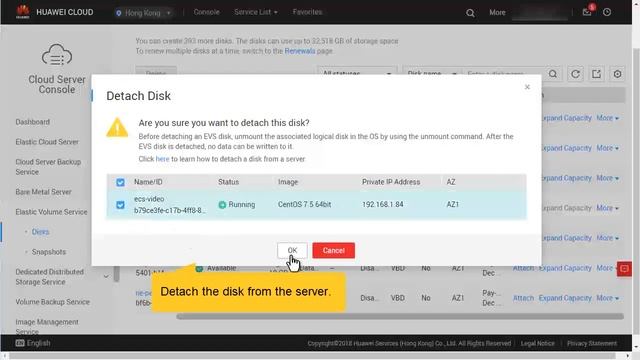Refresh the disk list
Viewport: 640px width, 360px height.
575,74
